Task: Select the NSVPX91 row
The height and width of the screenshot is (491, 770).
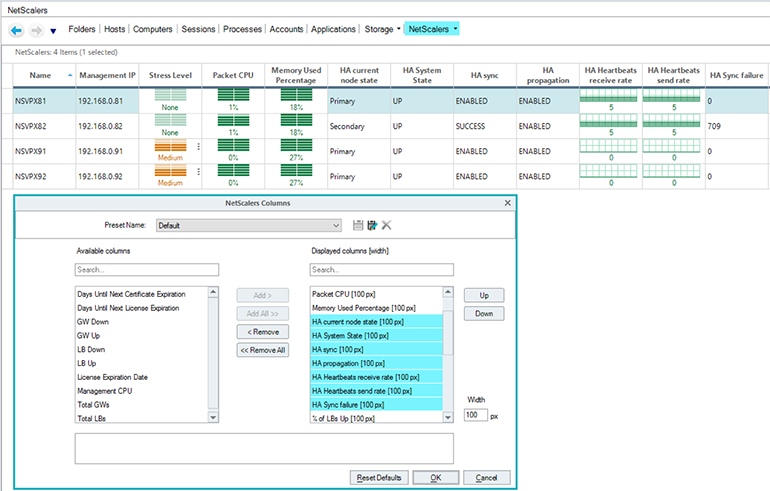Action: [x=385, y=151]
